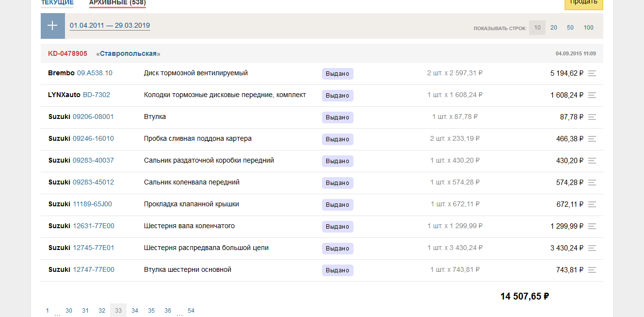Image resolution: width=644 pixels, height=317 pixels.
Task: Click the plus icon beside the date range
Action: (52, 26)
